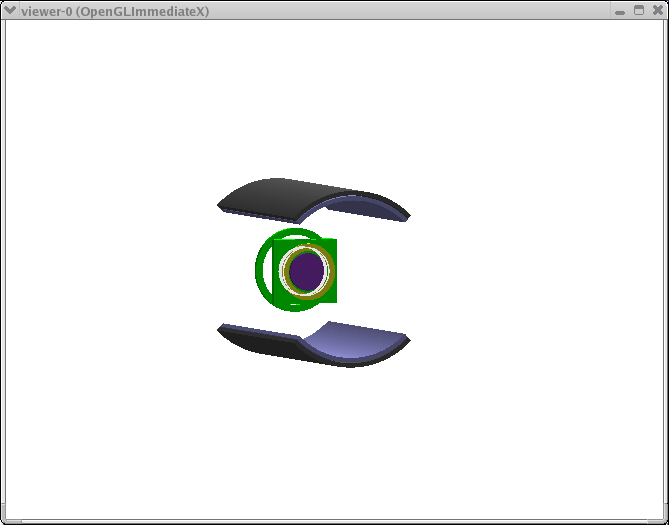669x525 pixels.
Task: Maximize the viewer-0 window
Action: (x=639, y=10)
